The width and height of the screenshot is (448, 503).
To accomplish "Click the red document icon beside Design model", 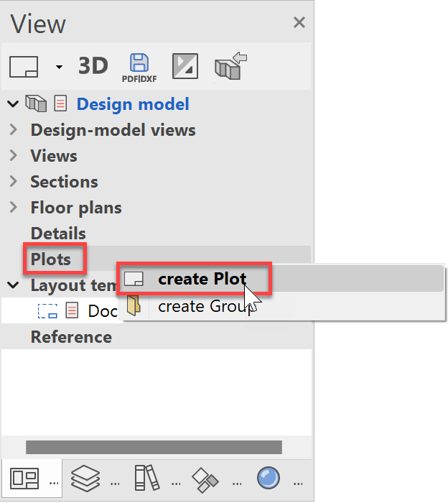I will pyautogui.click(x=60, y=103).
